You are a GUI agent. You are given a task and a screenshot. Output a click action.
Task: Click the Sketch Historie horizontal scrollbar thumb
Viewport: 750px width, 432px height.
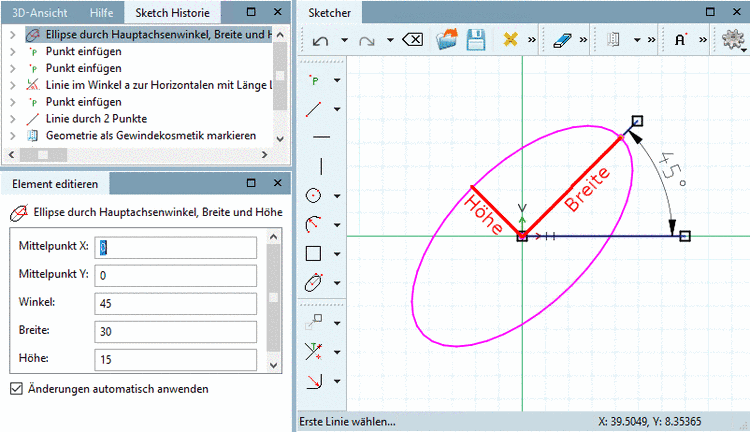click(x=43, y=155)
